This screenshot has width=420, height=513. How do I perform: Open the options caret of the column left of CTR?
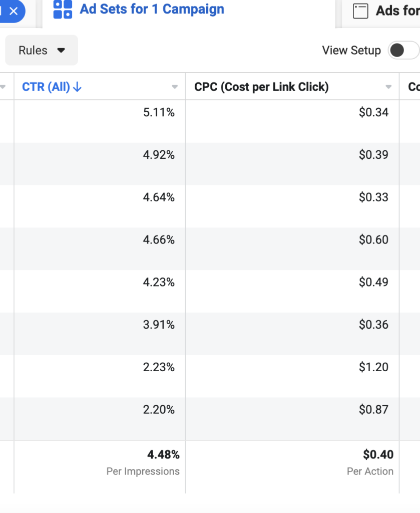pyautogui.click(x=3, y=87)
